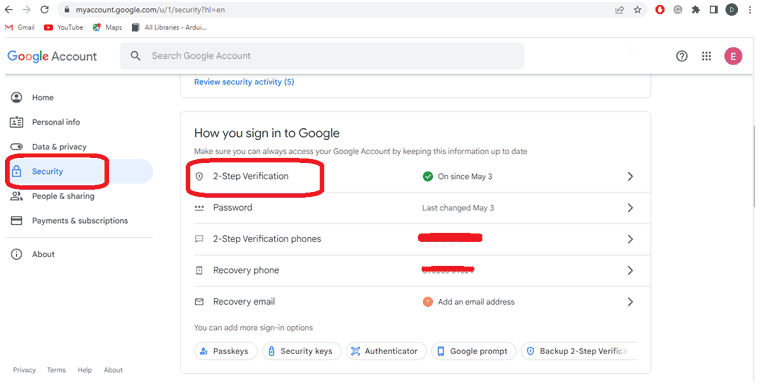Focus the Search Google Account field
Image resolution: width=767 pixels, height=390 pixels.
(x=322, y=56)
